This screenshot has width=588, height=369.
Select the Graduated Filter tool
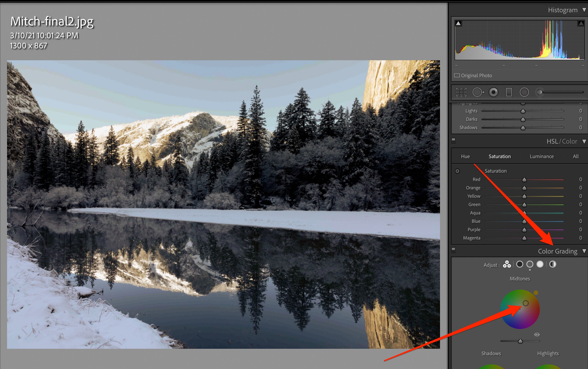coord(509,92)
